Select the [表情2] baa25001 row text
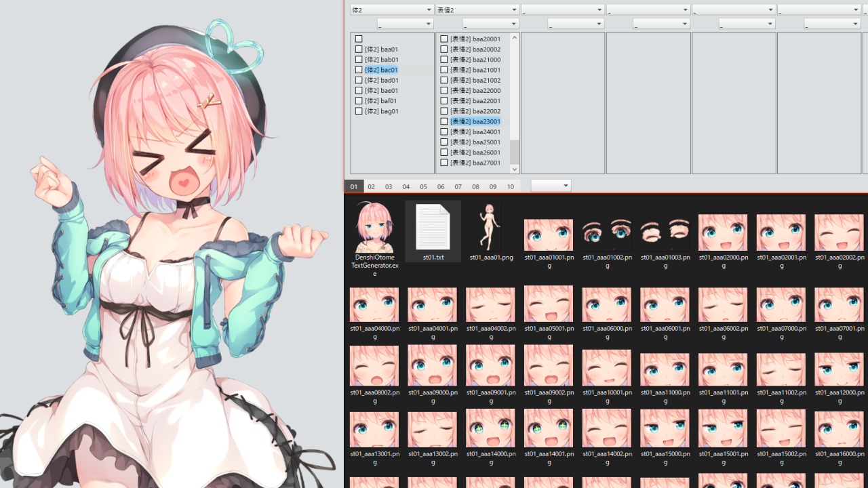This screenshot has height=488, width=868. coord(475,142)
